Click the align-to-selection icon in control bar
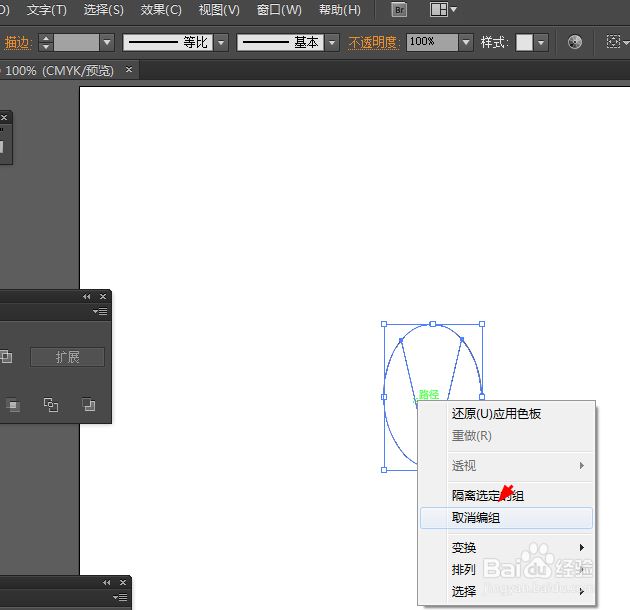Viewport: 630px width, 610px height. 613,42
